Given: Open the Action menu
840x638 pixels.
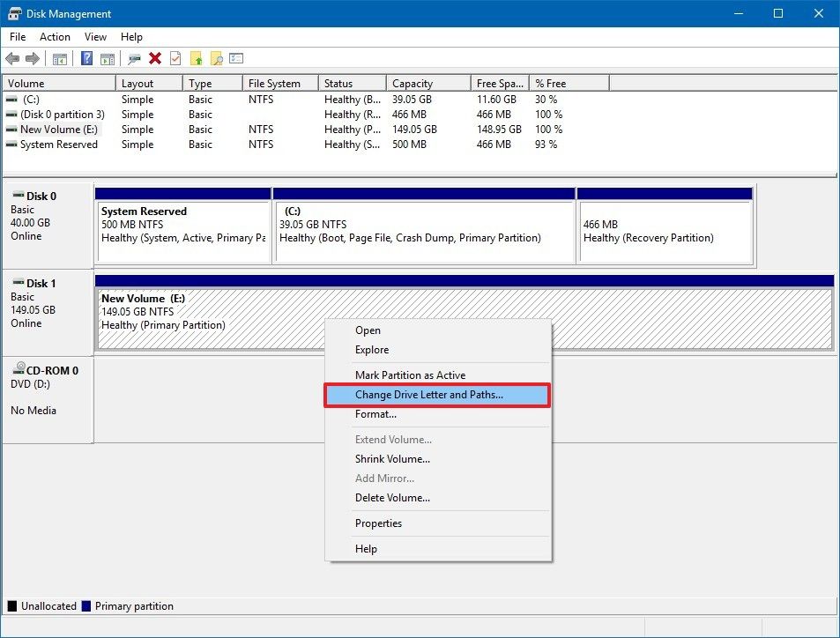Looking at the screenshot, I should (x=55, y=37).
